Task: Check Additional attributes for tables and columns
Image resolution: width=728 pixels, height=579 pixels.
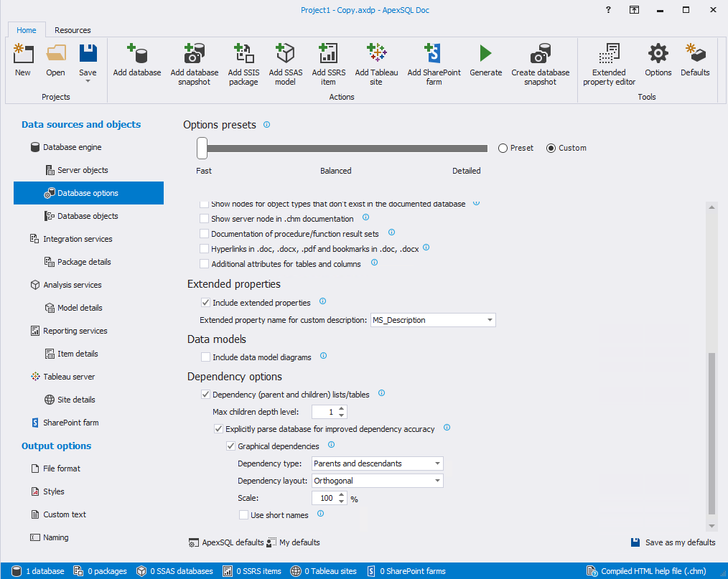Action: 204,264
